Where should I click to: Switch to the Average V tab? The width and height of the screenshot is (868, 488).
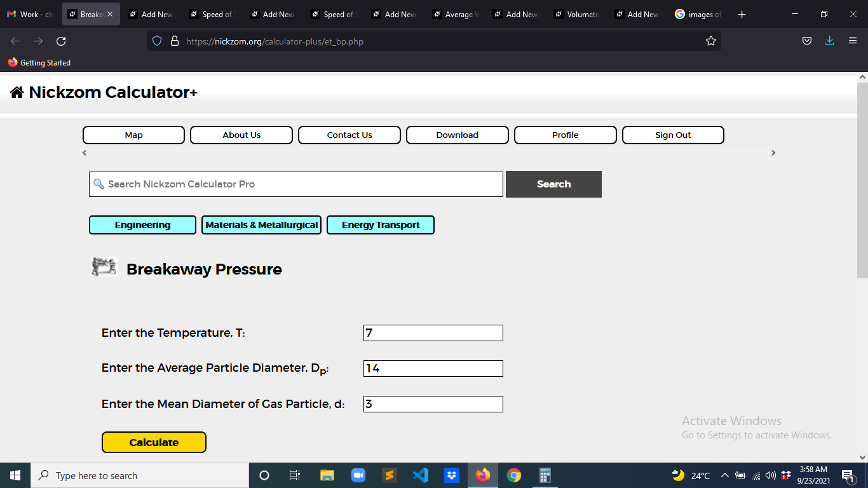456,14
